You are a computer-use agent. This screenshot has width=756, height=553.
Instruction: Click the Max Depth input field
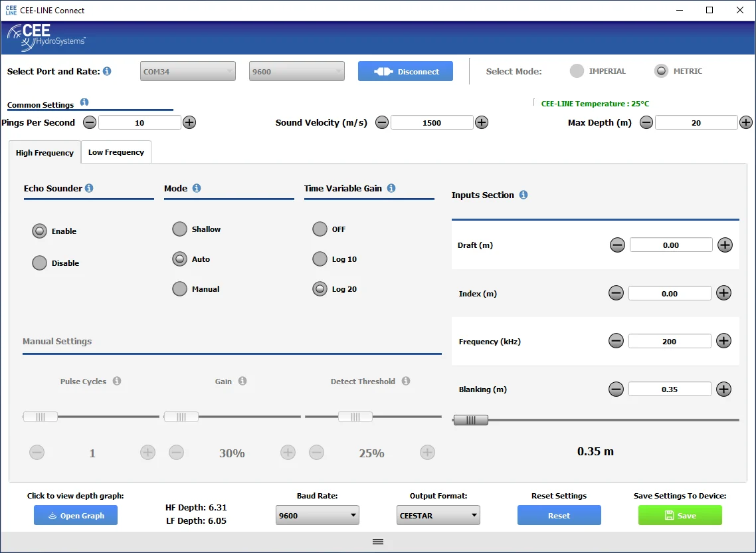[x=696, y=122]
